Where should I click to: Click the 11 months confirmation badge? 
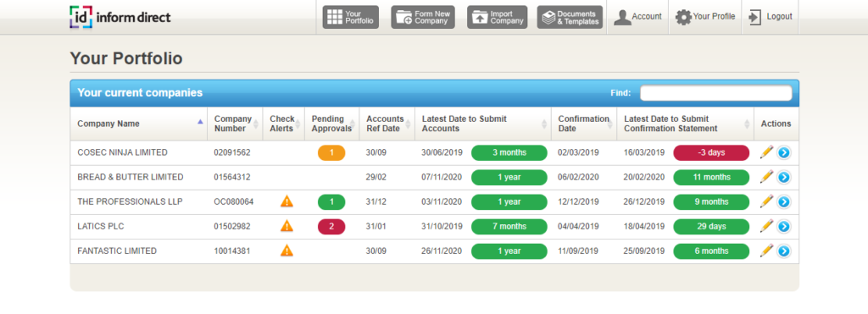[x=711, y=178]
